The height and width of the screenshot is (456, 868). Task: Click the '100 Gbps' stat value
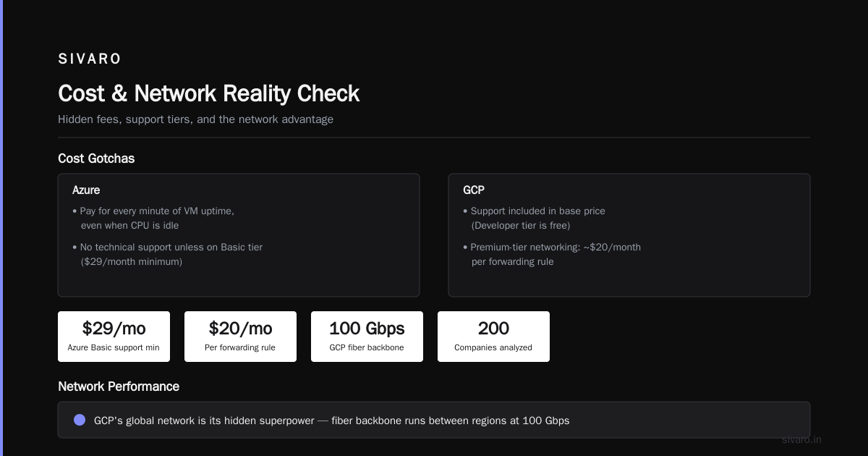tap(367, 329)
